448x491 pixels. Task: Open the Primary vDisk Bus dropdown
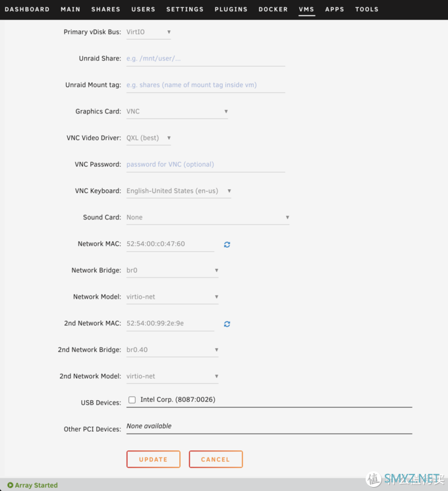pos(148,32)
